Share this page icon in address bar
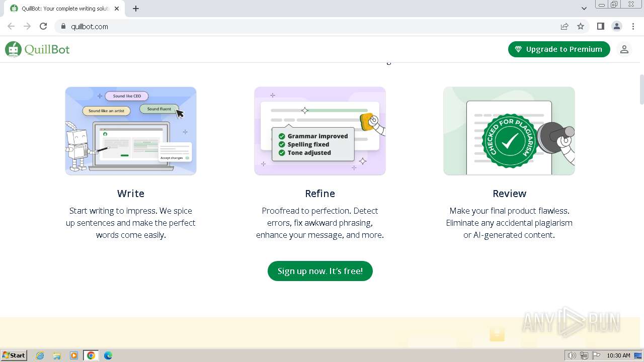 point(565,26)
